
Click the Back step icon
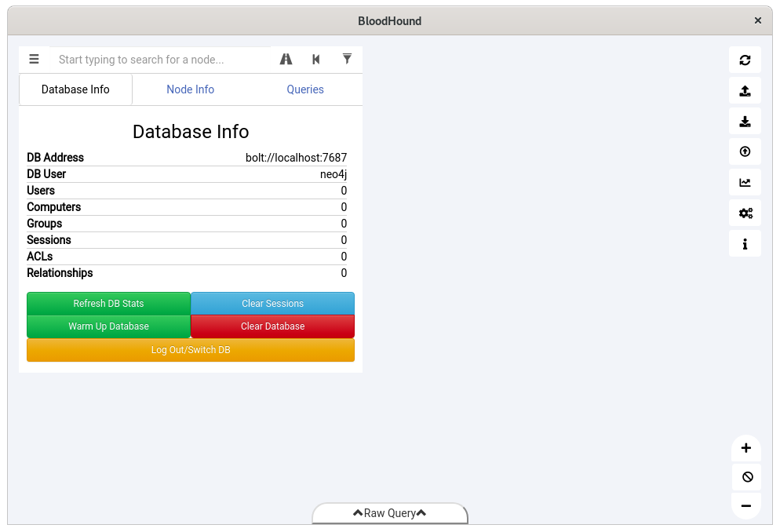click(316, 59)
